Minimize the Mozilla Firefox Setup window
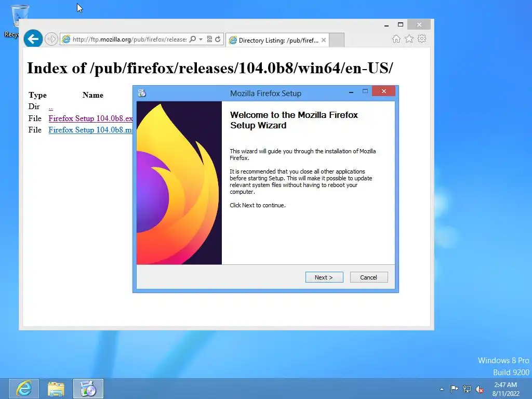The image size is (532, 399). [351, 91]
